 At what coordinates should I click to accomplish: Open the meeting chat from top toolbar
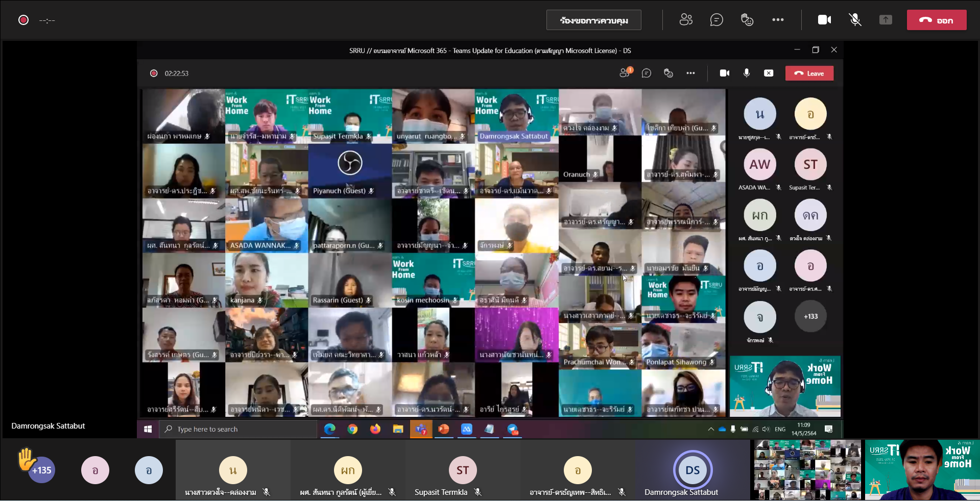[x=716, y=20]
